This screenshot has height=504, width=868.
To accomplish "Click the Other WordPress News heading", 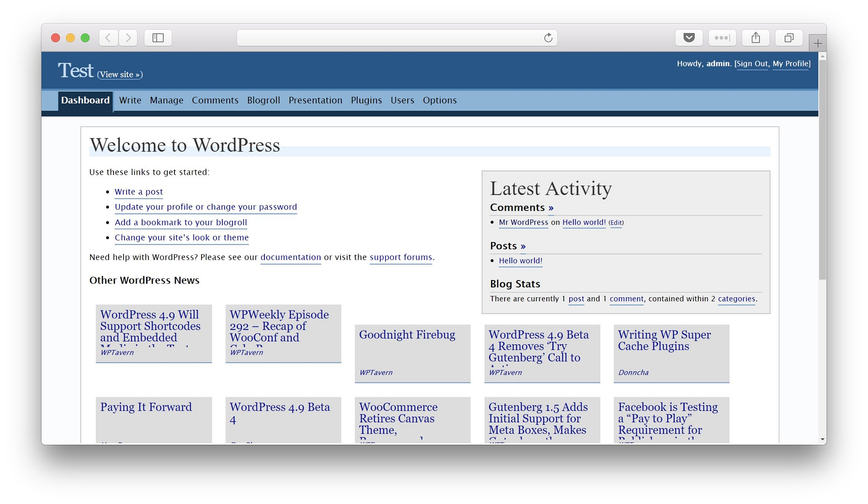I will pyautogui.click(x=144, y=281).
